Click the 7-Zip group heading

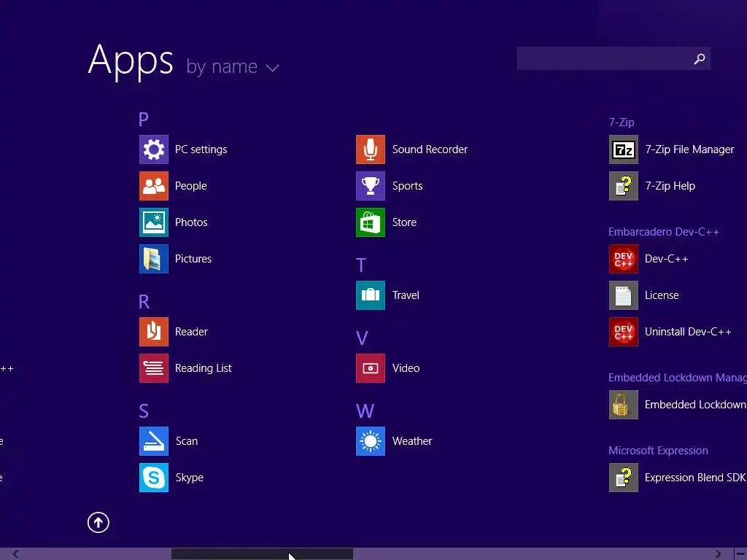(x=622, y=122)
